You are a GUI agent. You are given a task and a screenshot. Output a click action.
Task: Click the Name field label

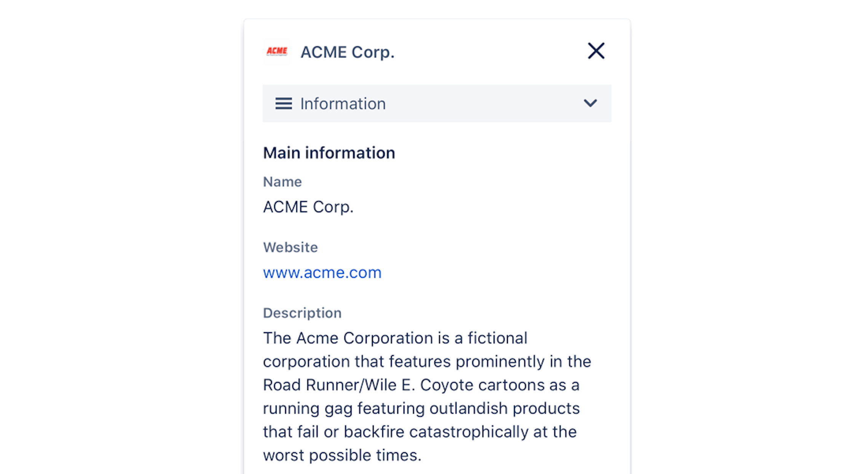coord(282,182)
